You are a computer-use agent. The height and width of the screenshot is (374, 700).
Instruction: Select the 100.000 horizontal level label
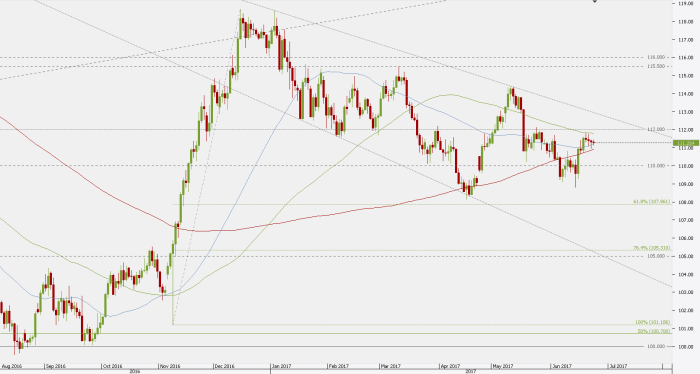coord(656,346)
